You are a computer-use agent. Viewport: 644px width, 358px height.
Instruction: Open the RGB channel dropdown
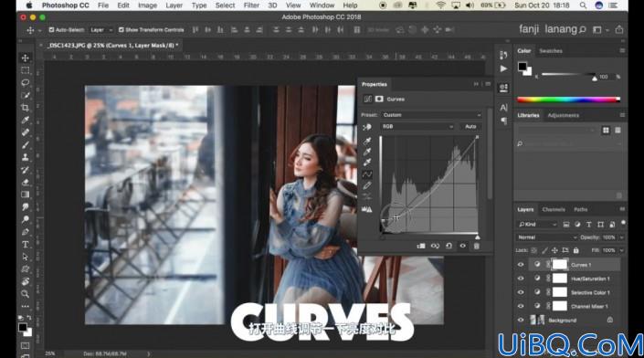[x=417, y=126]
